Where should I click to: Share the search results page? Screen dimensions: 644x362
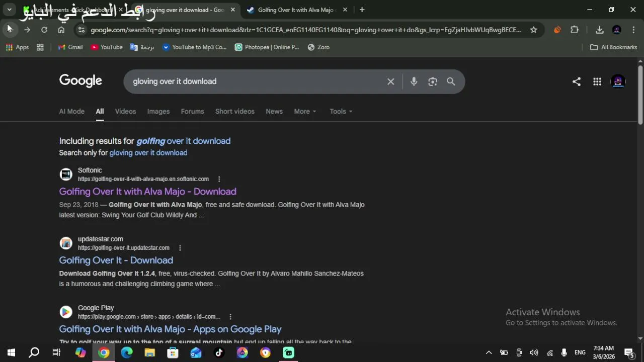577,81
